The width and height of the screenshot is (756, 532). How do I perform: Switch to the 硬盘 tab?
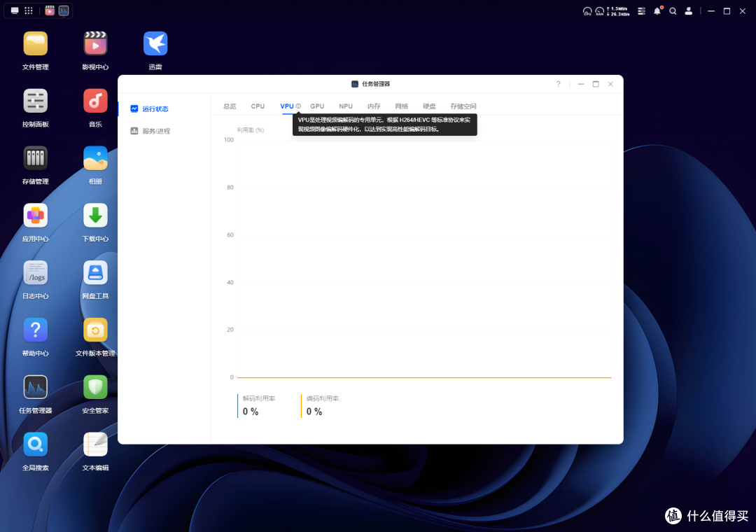pos(429,106)
